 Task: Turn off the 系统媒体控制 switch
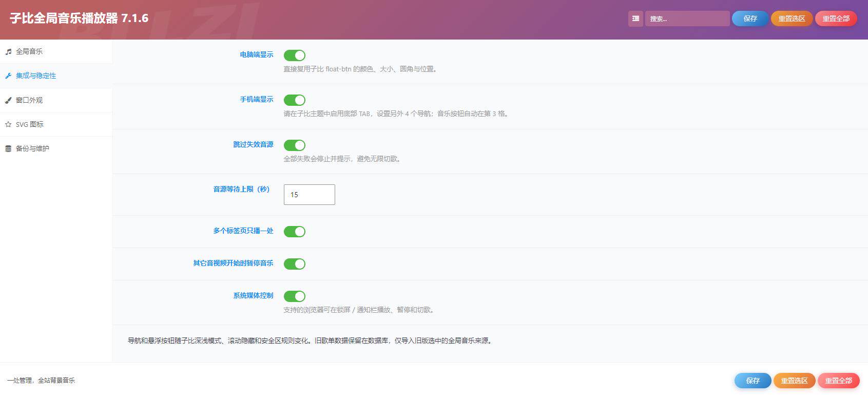coord(295,296)
